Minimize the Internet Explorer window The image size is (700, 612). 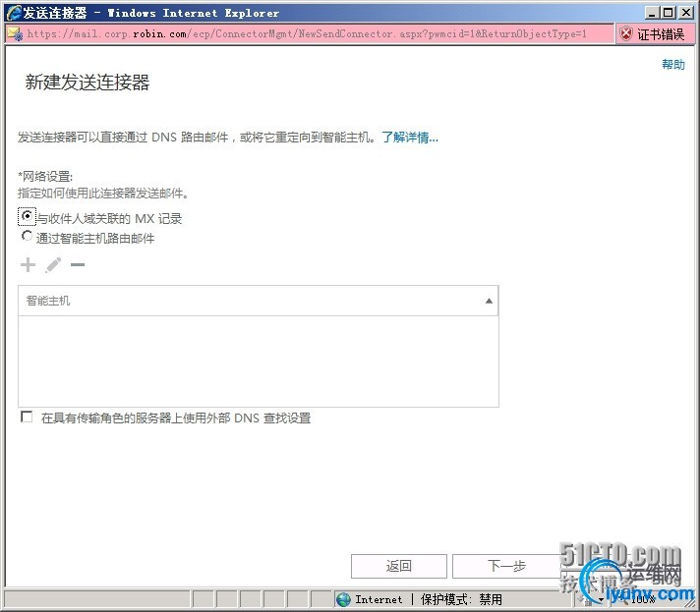point(652,13)
